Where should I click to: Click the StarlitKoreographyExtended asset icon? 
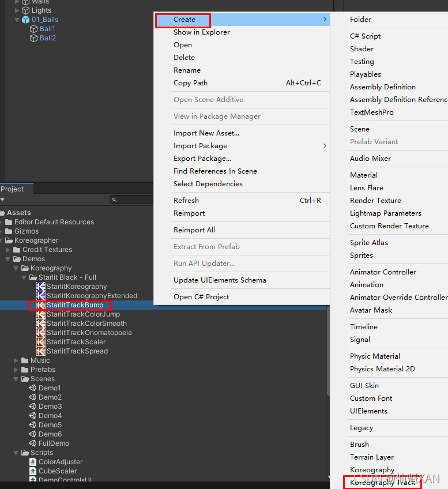click(41, 296)
